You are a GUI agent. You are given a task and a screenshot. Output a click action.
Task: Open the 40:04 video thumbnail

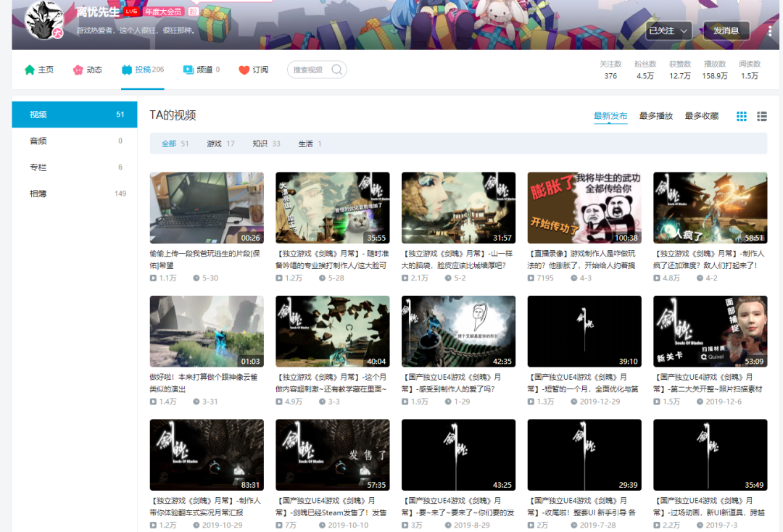[333, 331]
